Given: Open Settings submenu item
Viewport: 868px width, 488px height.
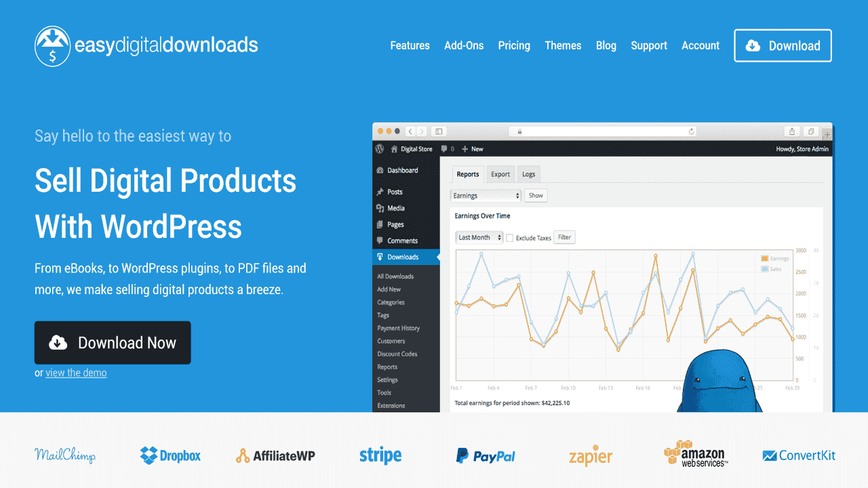Looking at the screenshot, I should [x=387, y=380].
